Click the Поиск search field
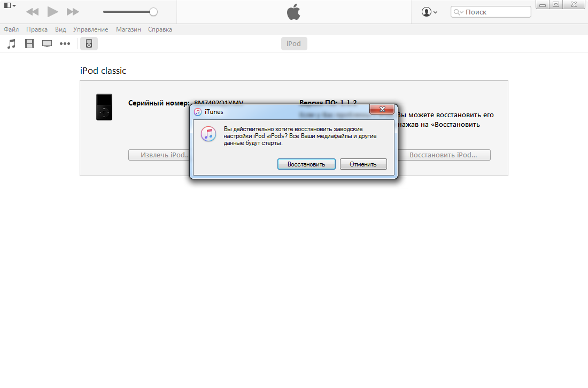 click(x=491, y=12)
